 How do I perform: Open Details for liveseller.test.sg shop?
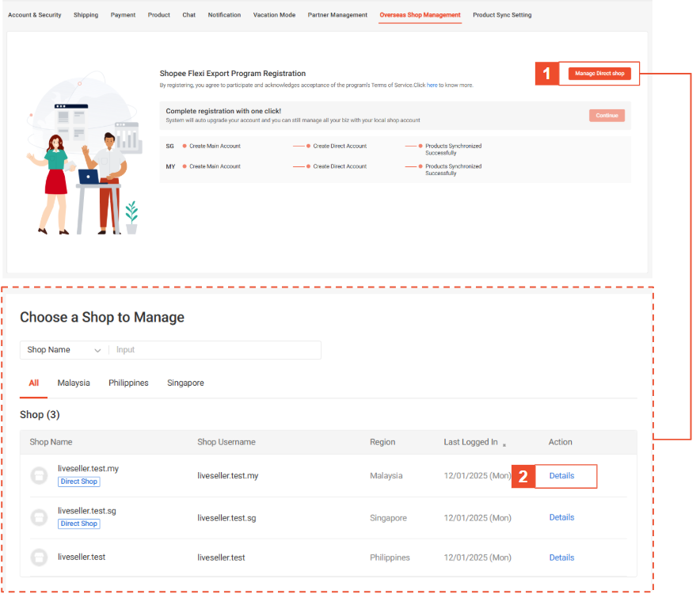561,517
